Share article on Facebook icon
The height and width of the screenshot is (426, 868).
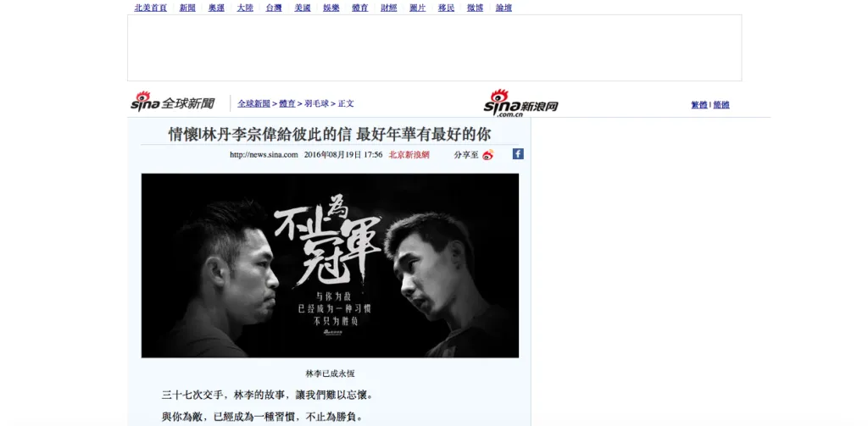tap(518, 154)
